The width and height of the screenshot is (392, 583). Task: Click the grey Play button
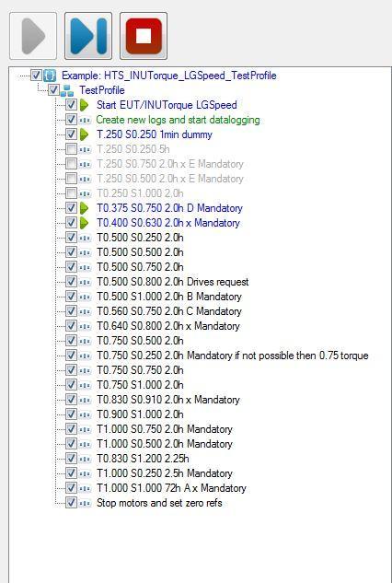coord(33,36)
